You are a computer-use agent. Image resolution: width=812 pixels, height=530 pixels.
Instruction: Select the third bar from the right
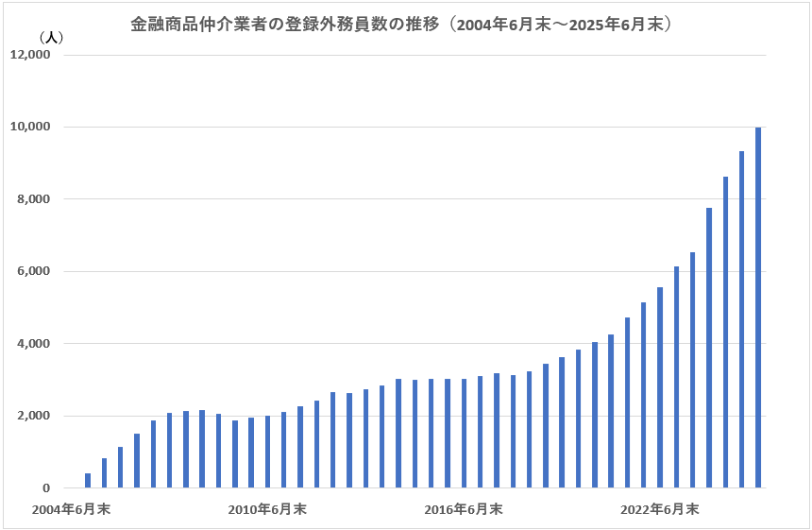coord(725,333)
